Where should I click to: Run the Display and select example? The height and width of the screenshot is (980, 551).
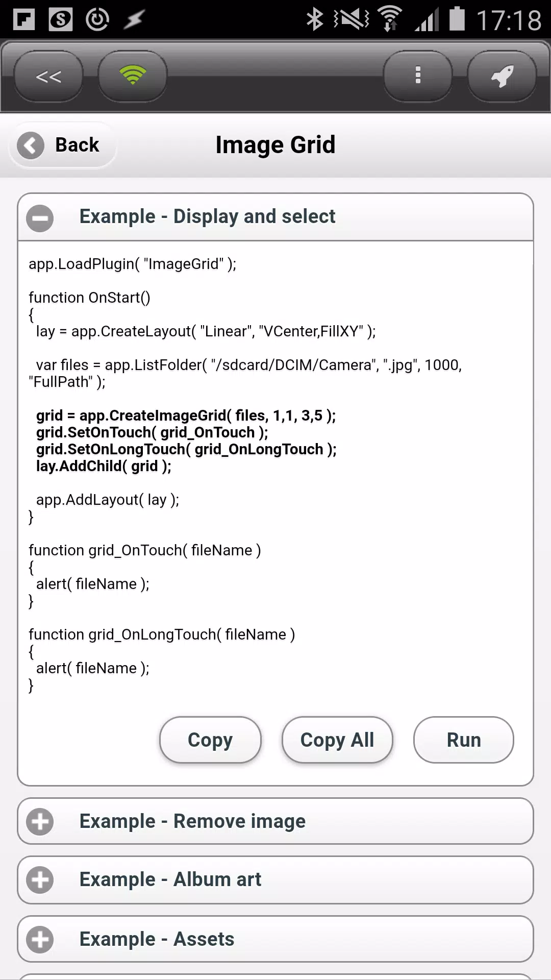[464, 740]
